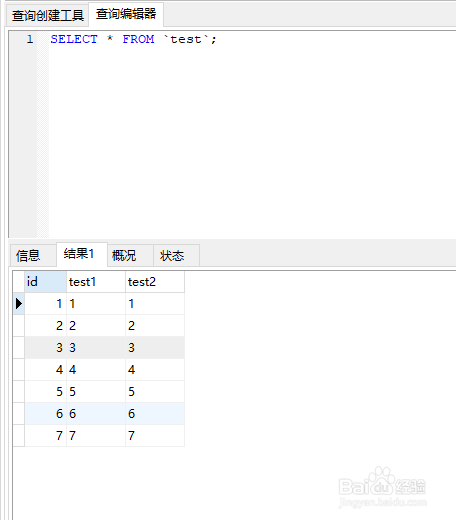Click the test1 column header
Viewport: 456px width, 520px height.
coord(96,282)
